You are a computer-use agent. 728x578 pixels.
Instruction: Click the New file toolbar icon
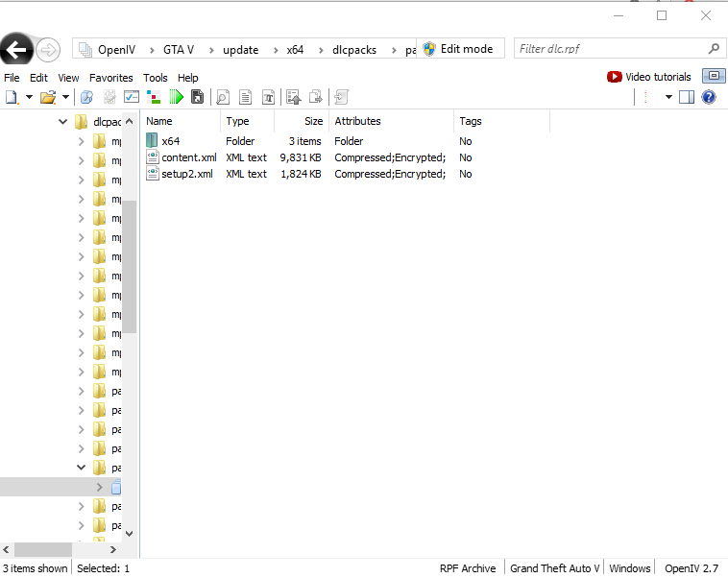[x=12, y=98]
